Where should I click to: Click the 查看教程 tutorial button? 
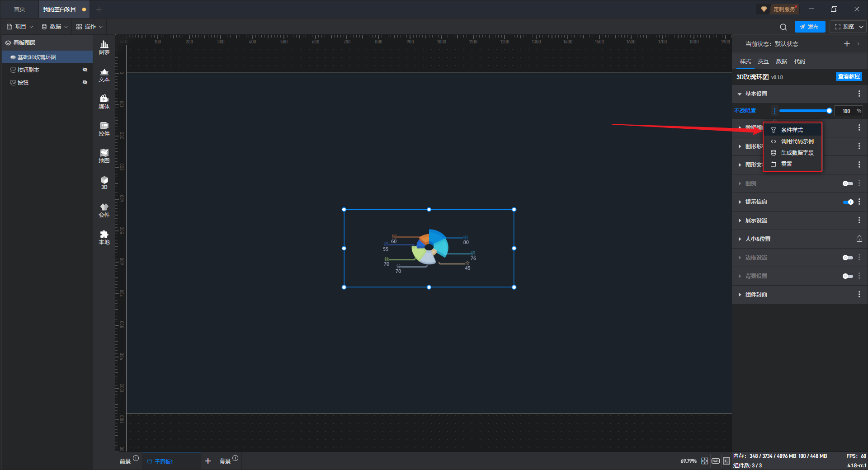[849, 77]
